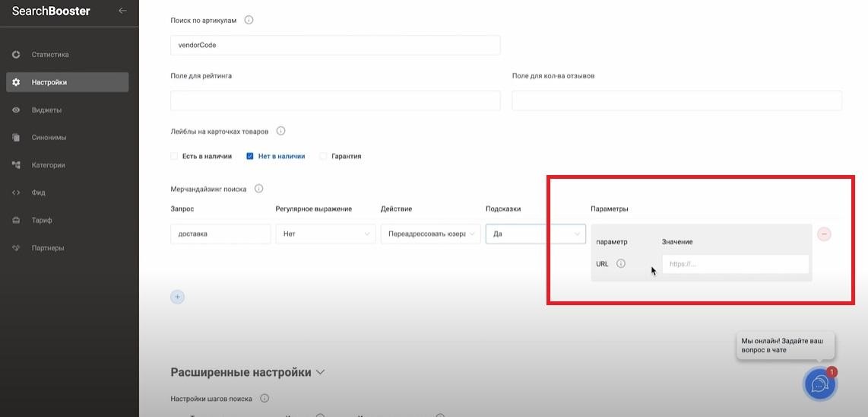Open the online chat bubble icon
This screenshot has width=868, height=417.
click(x=819, y=384)
